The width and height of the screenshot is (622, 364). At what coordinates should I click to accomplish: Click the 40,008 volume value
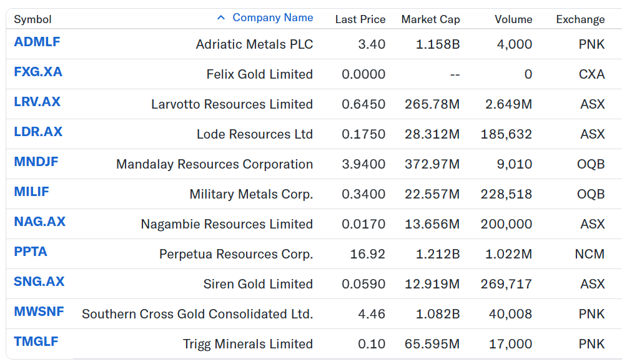click(511, 314)
